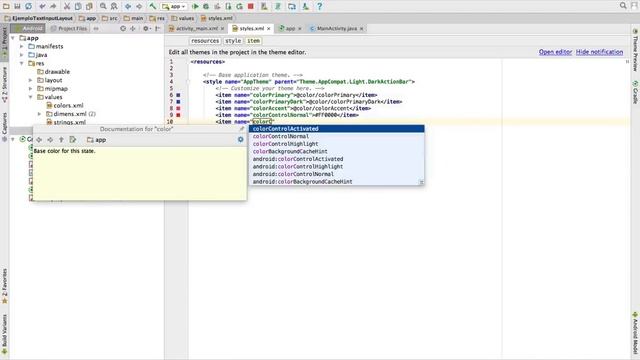
Task: Click the values navigation bar breadcrumb
Action: pyautogui.click(x=182, y=18)
